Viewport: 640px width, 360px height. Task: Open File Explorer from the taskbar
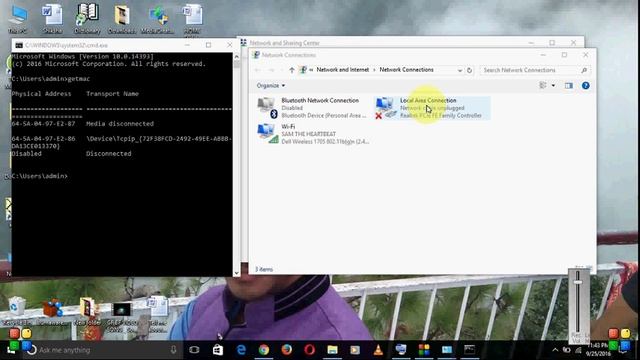(x=332, y=350)
